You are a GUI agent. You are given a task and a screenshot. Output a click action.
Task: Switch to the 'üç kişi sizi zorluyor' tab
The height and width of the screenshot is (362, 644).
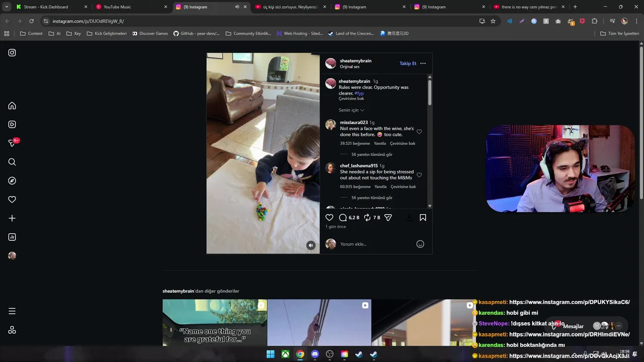point(290,7)
